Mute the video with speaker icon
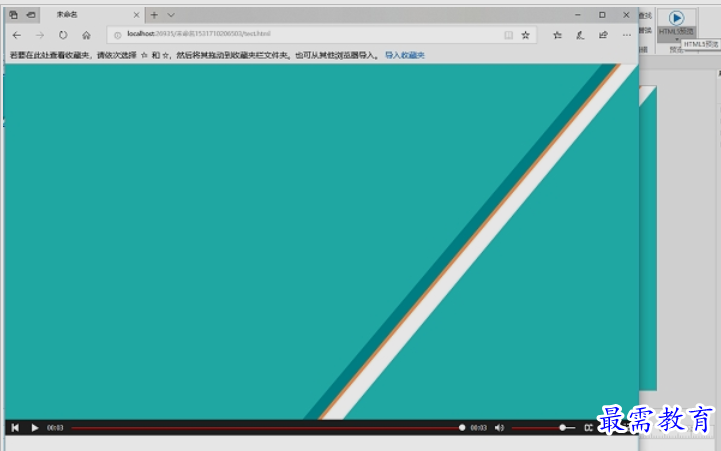 pyautogui.click(x=499, y=428)
